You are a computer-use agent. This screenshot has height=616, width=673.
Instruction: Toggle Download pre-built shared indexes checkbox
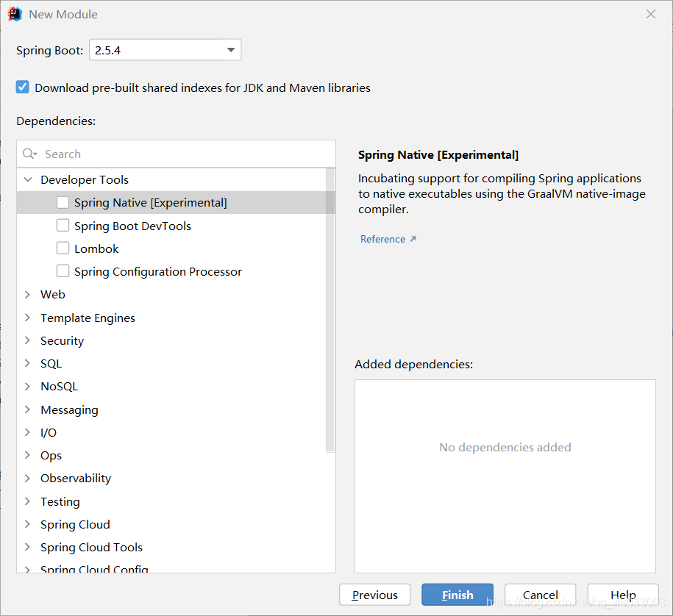point(22,87)
